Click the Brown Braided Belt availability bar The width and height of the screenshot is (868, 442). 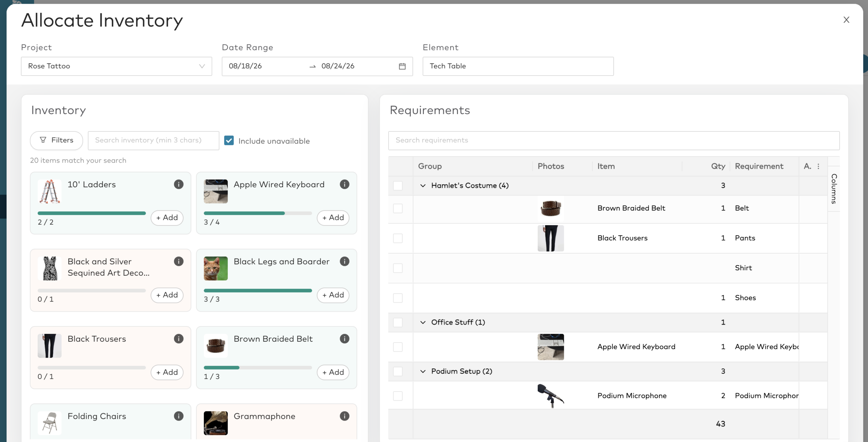258,367
